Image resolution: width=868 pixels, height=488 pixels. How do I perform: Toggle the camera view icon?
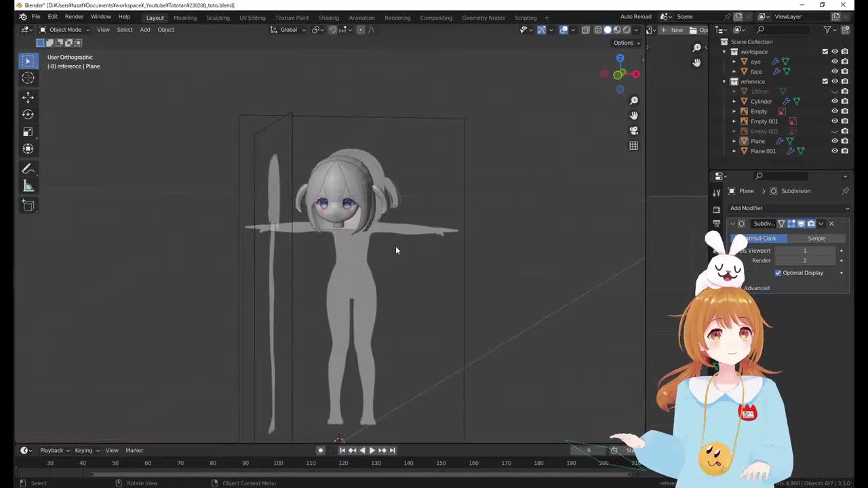pos(634,130)
